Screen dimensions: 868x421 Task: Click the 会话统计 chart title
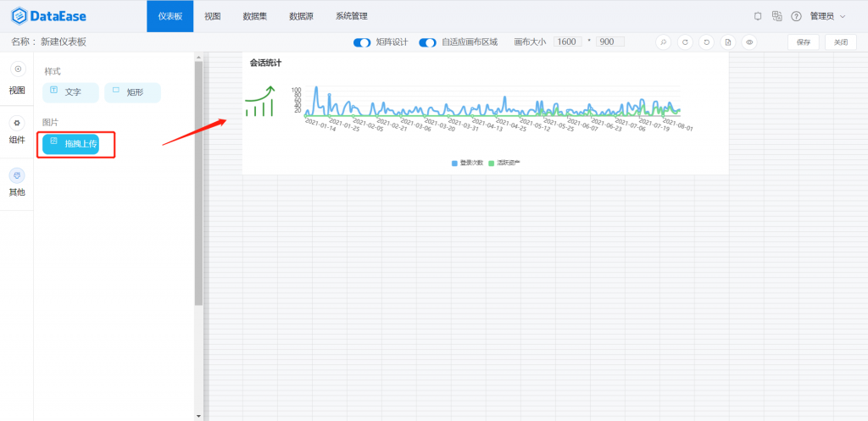(x=265, y=63)
